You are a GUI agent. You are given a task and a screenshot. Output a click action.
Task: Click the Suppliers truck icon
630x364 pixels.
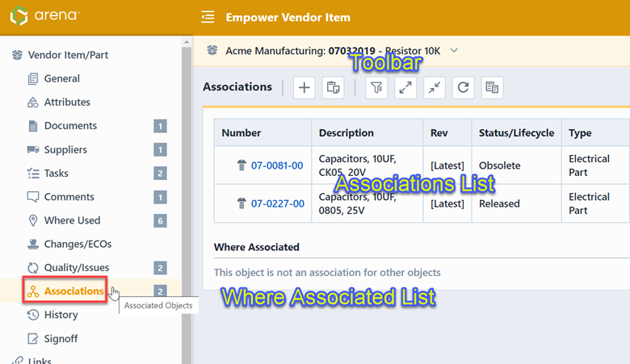pos(33,149)
